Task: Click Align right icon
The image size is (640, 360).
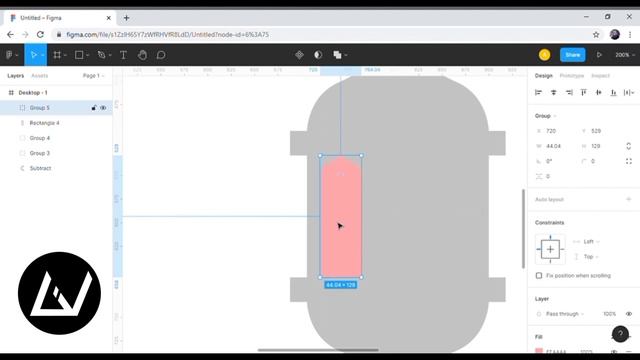Action: (569, 93)
